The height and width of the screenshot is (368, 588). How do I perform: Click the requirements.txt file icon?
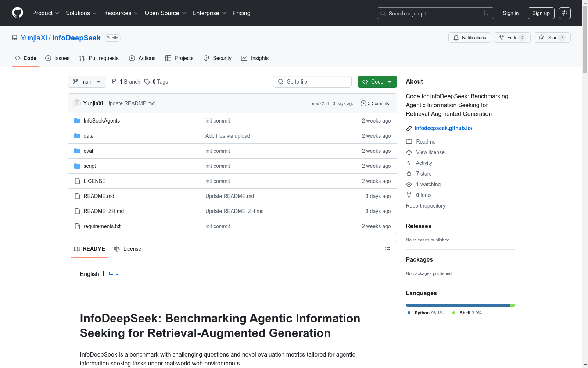[x=77, y=226]
